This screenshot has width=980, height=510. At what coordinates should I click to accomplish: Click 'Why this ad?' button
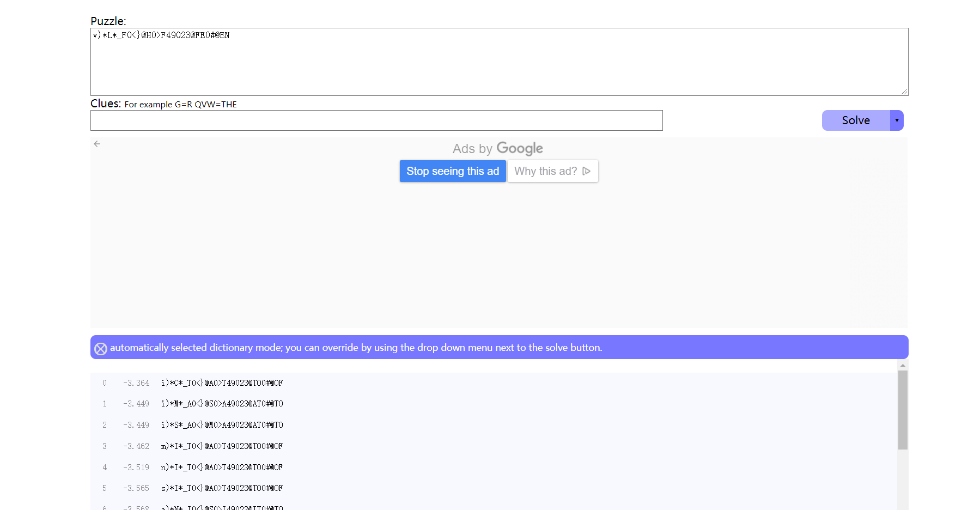[x=553, y=171]
